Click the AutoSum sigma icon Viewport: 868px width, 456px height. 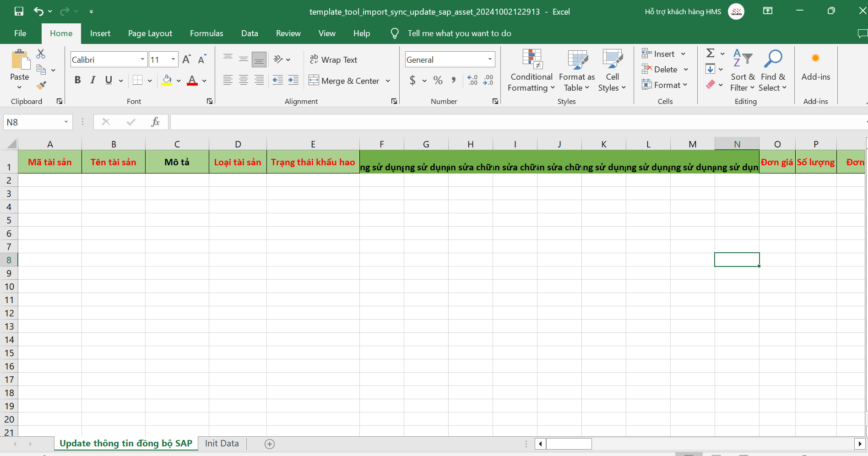tap(711, 54)
